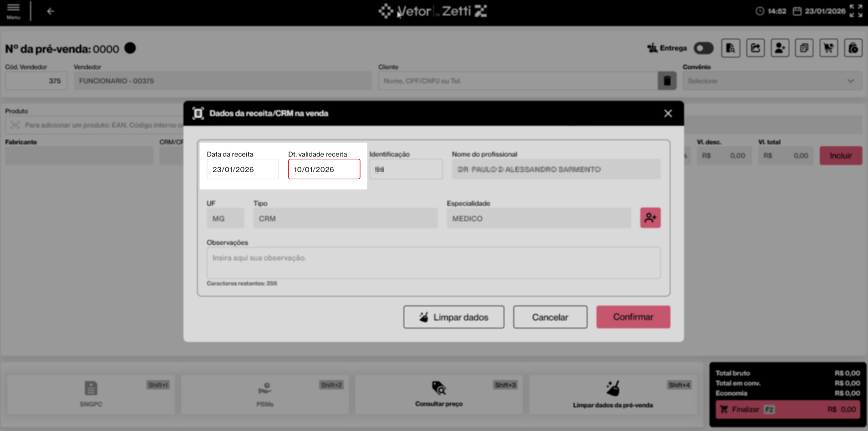868x431 pixels.
Task: Click the barcode scan icon in the Produto field
Action: point(15,125)
